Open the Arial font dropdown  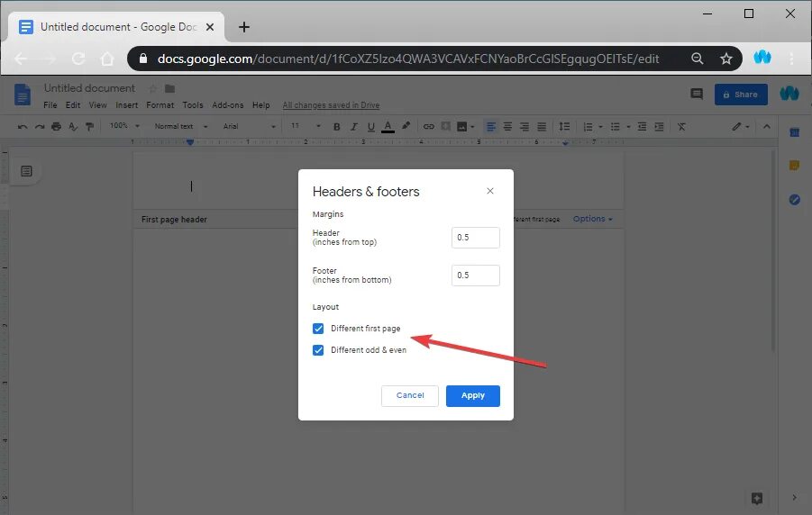pyautogui.click(x=249, y=126)
